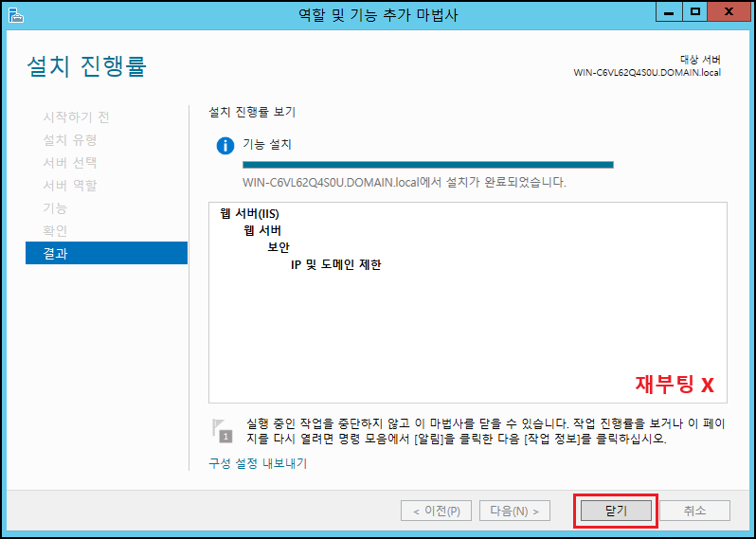
Task: Click the 보안 row in results
Action: (279, 247)
